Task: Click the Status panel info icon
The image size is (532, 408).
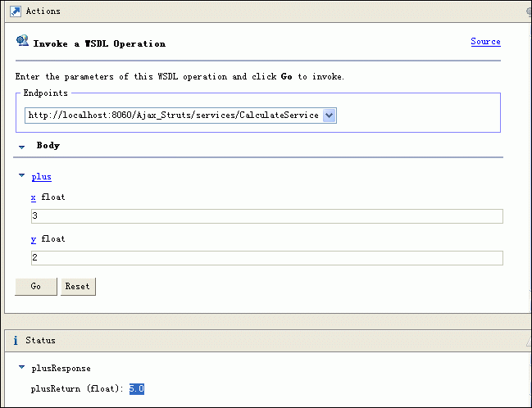Action: pos(16,341)
